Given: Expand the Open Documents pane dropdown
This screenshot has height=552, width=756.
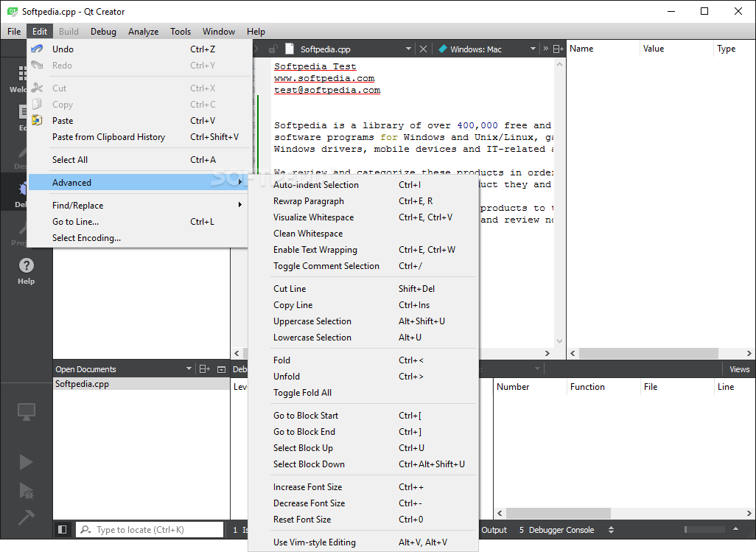Looking at the screenshot, I should tap(189, 368).
